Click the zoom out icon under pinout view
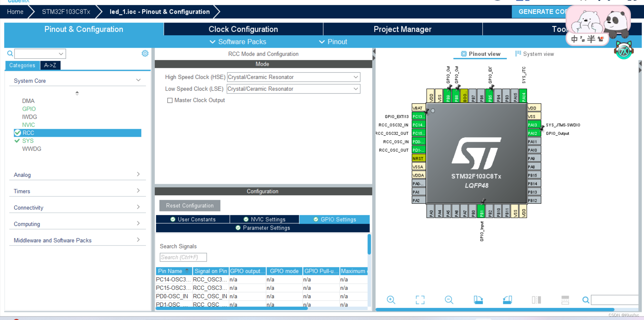The image size is (644, 320). pyautogui.click(x=449, y=300)
